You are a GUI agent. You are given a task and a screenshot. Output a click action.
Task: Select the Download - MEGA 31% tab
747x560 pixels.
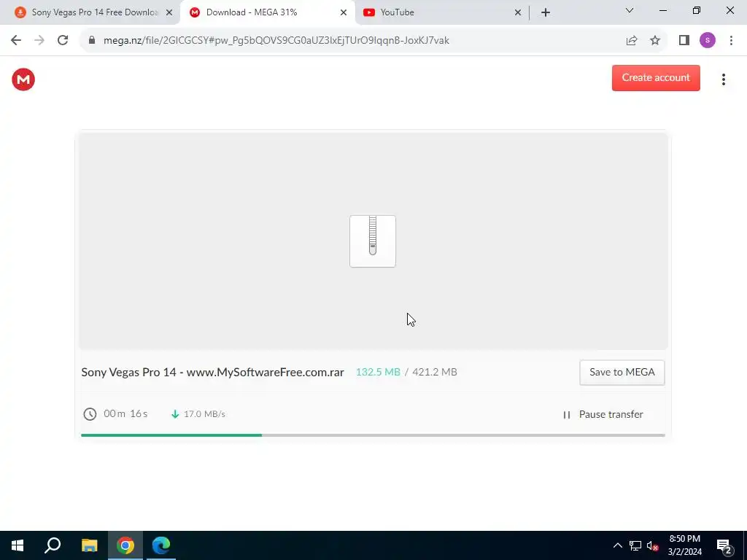(x=267, y=12)
